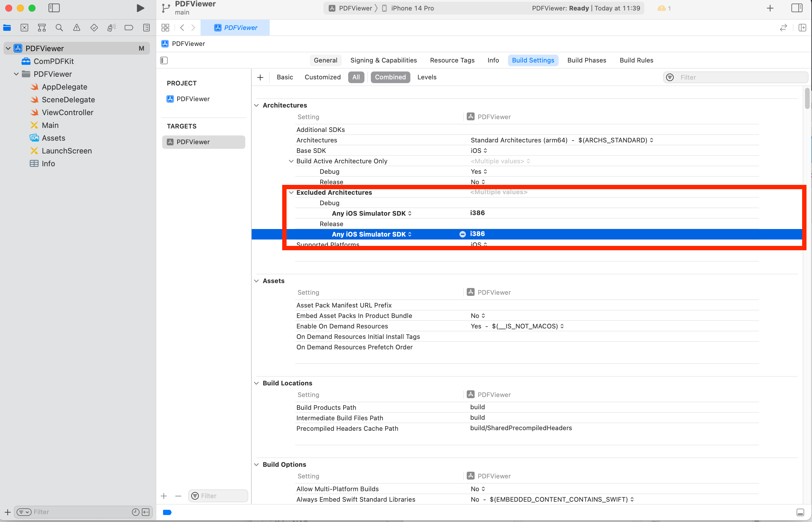
Task: Switch to Levels view
Action: (x=427, y=77)
